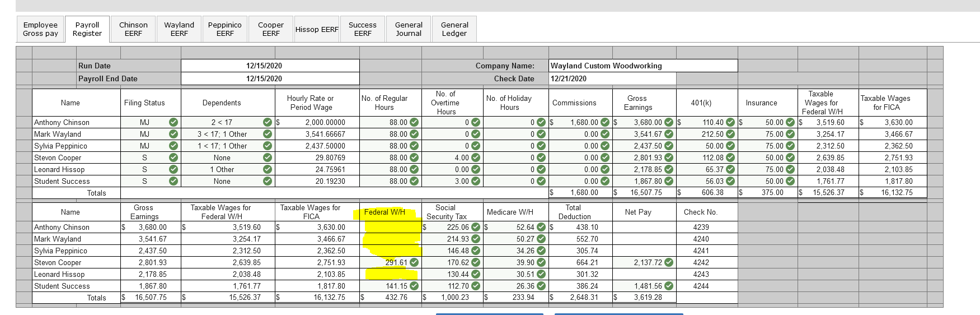This screenshot has width=980, height=315.
Task: Click check mark beside Leonard Hissop's 0.00 overtime hours
Action: click(476, 169)
